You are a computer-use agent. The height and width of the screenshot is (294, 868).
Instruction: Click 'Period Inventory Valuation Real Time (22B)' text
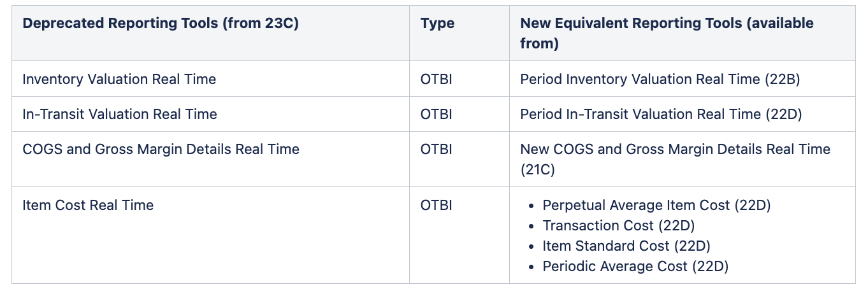coord(660,79)
